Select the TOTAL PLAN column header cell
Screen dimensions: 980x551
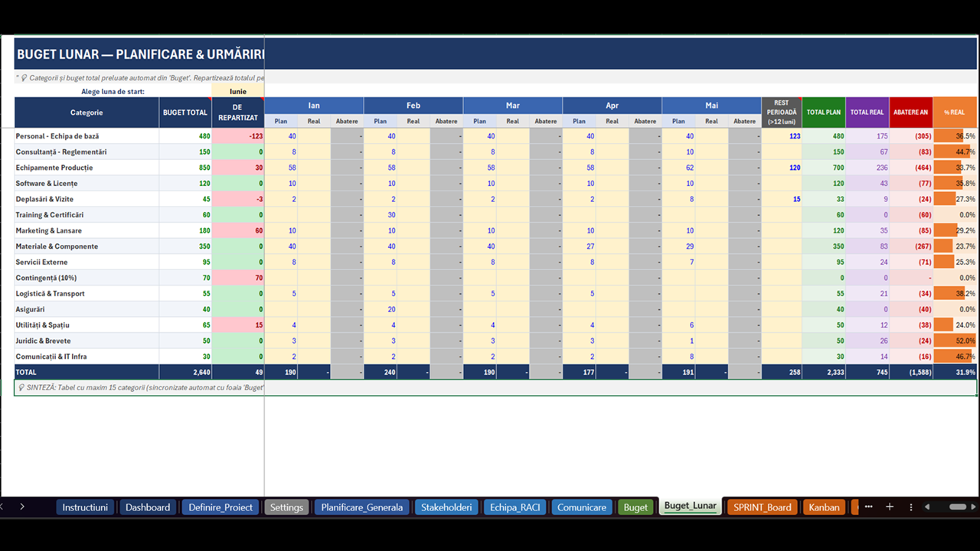(823, 112)
